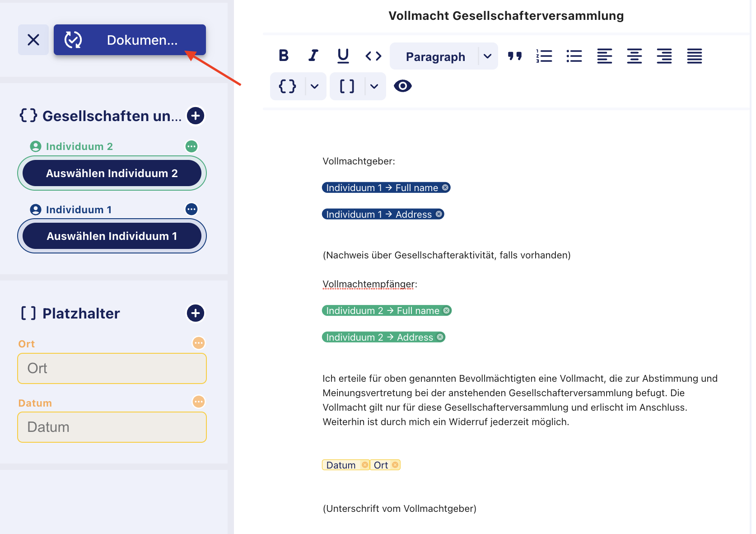Viewport: 756px width, 534px height.
Task: Click Individuum 2 label in sidebar
Action: click(79, 146)
